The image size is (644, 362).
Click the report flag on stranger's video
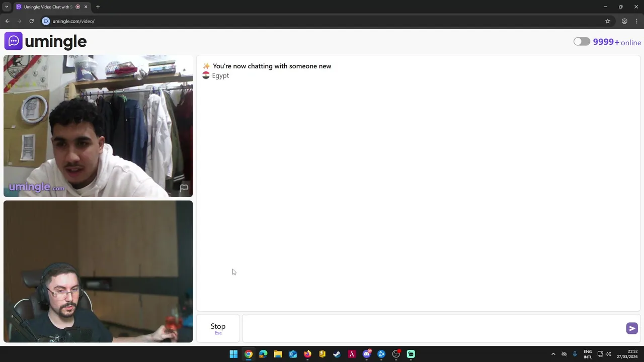184,188
